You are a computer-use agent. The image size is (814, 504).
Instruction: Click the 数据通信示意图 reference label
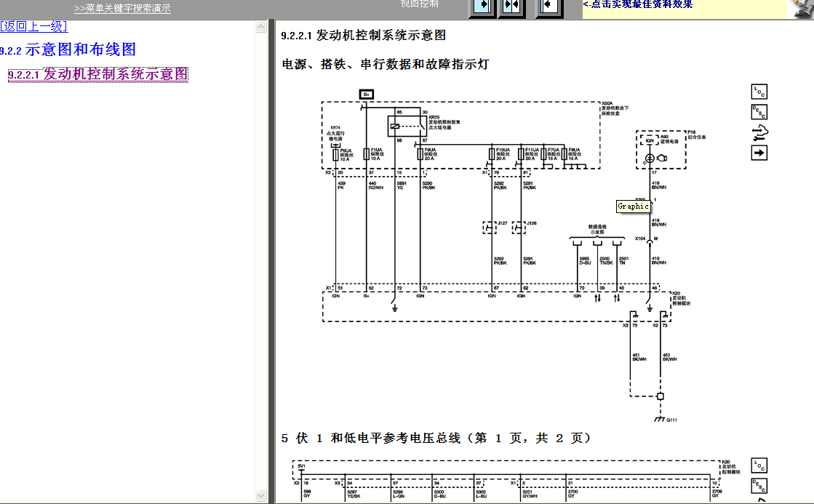click(597, 229)
